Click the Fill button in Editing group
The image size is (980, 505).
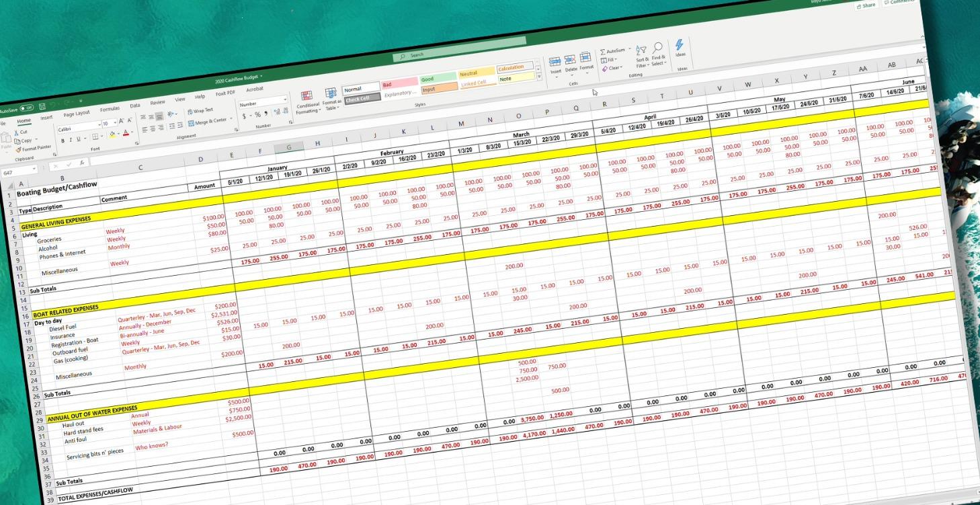click(609, 60)
